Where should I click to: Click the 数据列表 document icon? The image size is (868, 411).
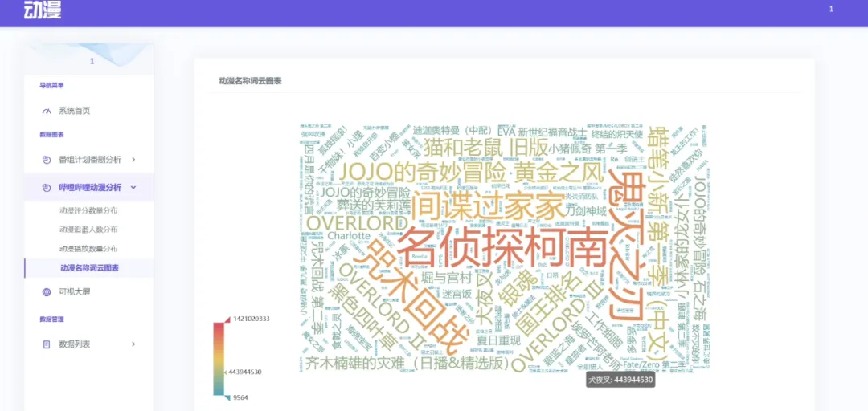(x=47, y=344)
